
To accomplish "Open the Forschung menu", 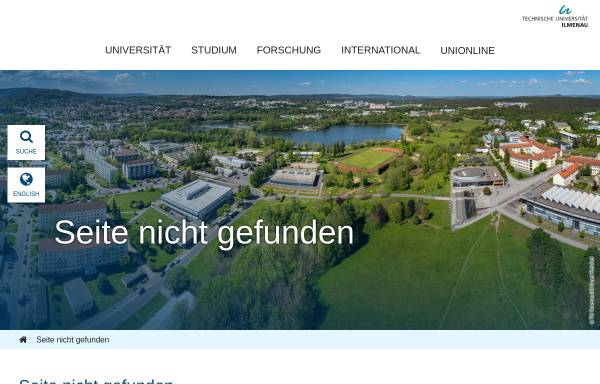I will (x=289, y=50).
